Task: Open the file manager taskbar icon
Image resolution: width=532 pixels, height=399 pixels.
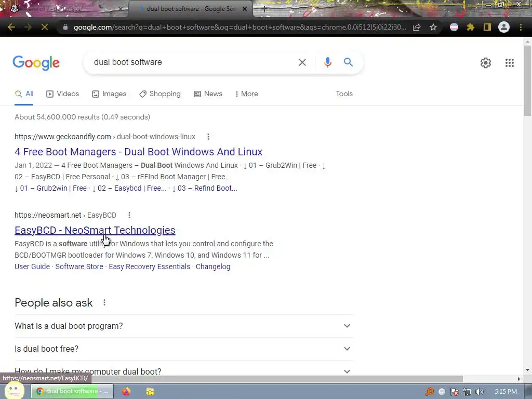Action: tap(150, 391)
